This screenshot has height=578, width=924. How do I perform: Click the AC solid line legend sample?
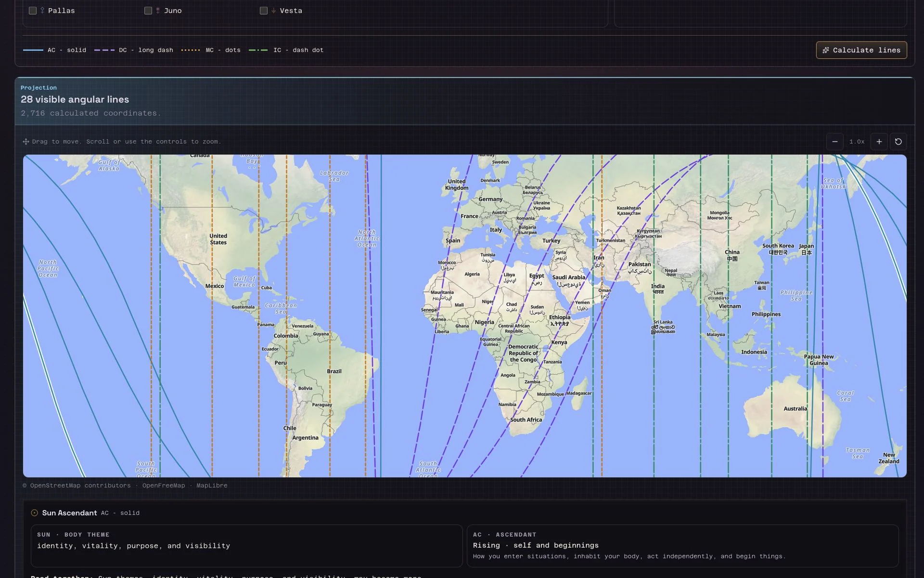coord(33,50)
